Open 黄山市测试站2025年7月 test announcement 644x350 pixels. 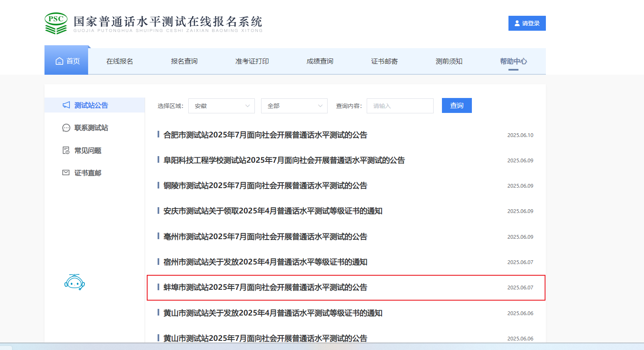265,338
